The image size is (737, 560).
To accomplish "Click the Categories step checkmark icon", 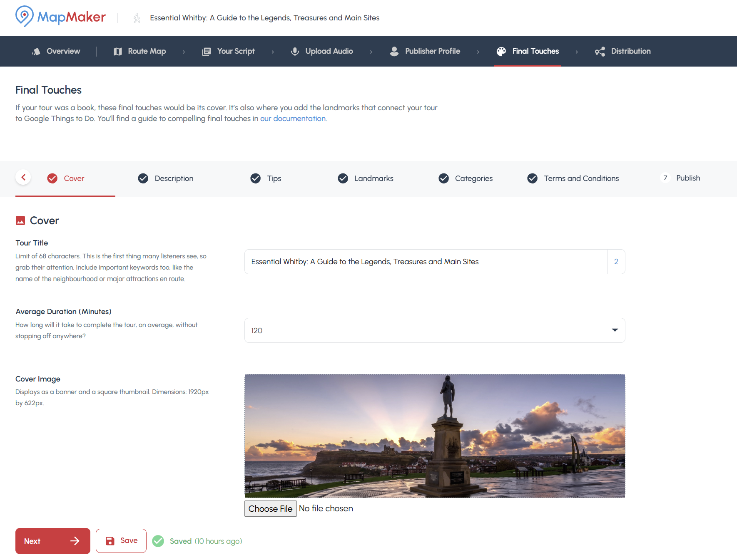I will pos(444,178).
